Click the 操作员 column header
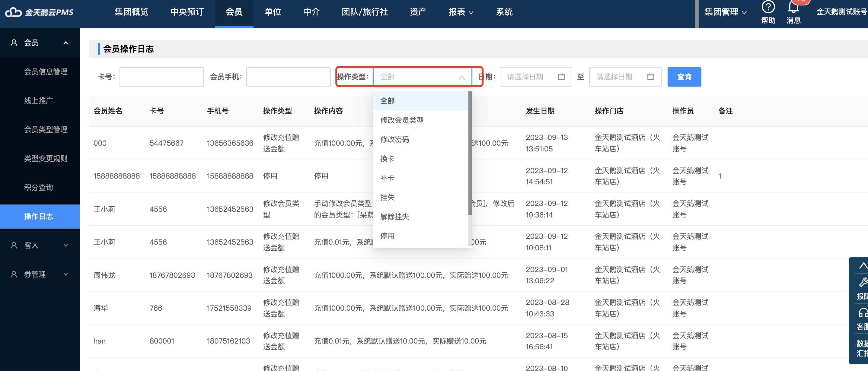This screenshot has width=868, height=371. coord(683,111)
